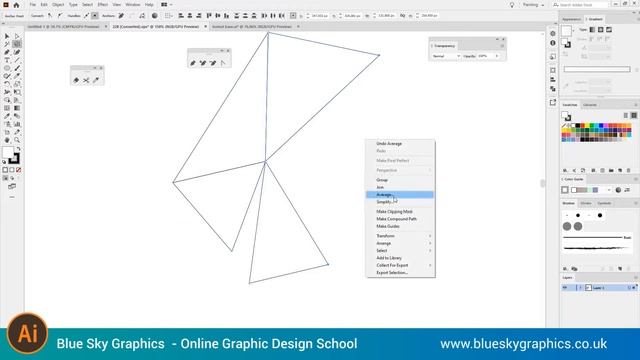Set color mode to None (red slash)
This screenshot has height=360, width=640.
coord(18,170)
